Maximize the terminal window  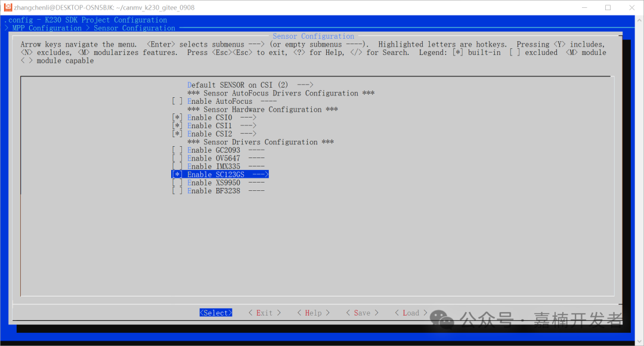tap(608, 8)
